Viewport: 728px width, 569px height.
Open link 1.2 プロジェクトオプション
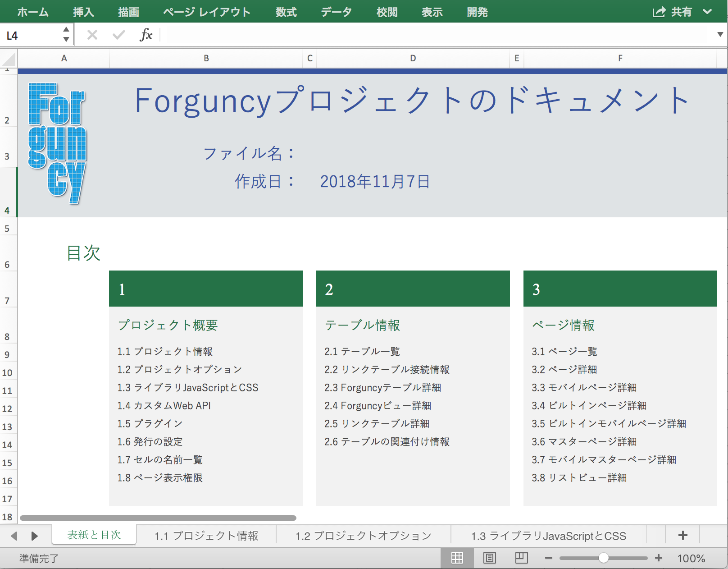tap(180, 369)
